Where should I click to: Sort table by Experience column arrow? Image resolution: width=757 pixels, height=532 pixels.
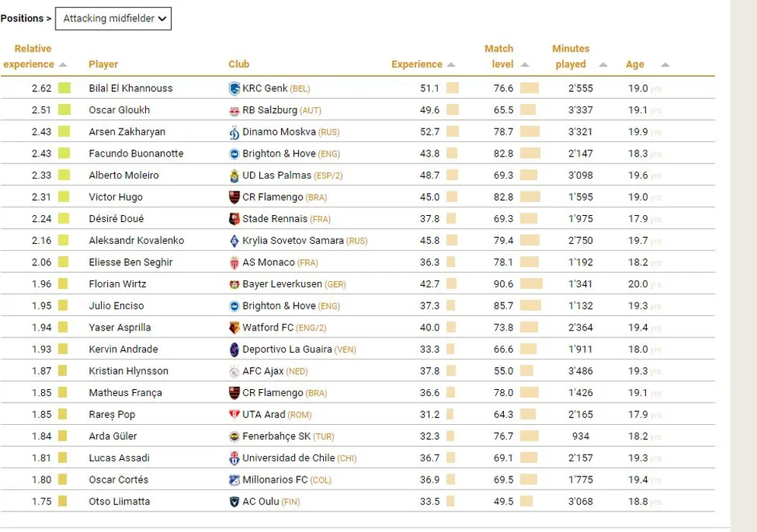pyautogui.click(x=451, y=65)
